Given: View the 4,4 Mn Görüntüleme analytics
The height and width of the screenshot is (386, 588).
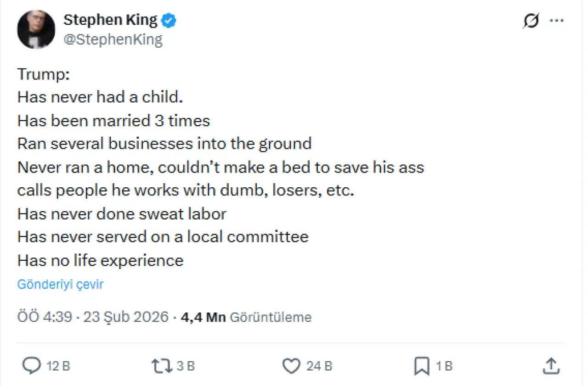Looking at the screenshot, I should point(247,317).
